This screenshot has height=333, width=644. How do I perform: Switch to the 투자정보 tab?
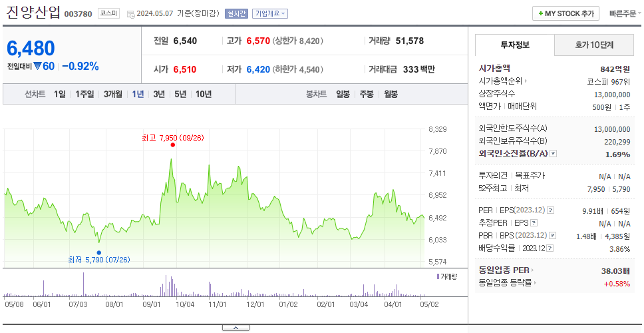(x=515, y=45)
